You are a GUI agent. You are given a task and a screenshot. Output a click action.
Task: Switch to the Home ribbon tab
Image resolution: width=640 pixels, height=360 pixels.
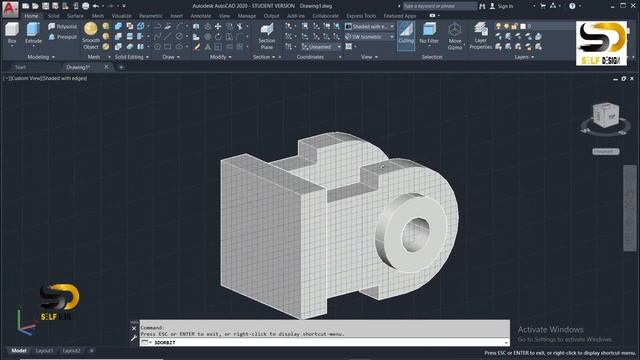coord(31,16)
